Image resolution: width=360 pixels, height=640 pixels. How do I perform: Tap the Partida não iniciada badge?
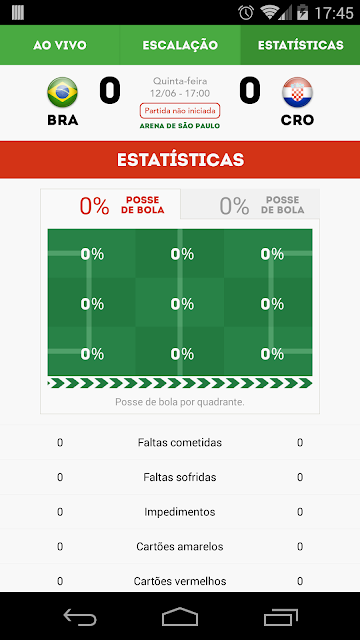pos(180,111)
